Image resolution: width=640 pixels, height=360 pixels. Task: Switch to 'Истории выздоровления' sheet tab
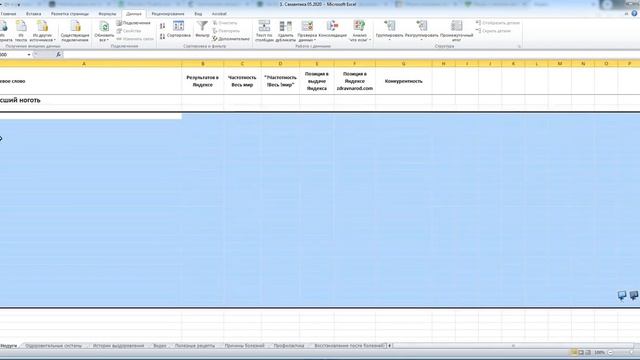tap(118, 346)
